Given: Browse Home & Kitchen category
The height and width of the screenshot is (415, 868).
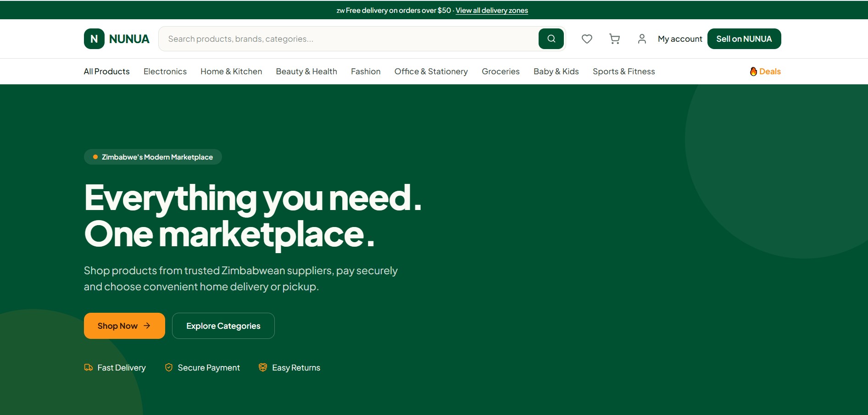Looking at the screenshot, I should (231, 72).
